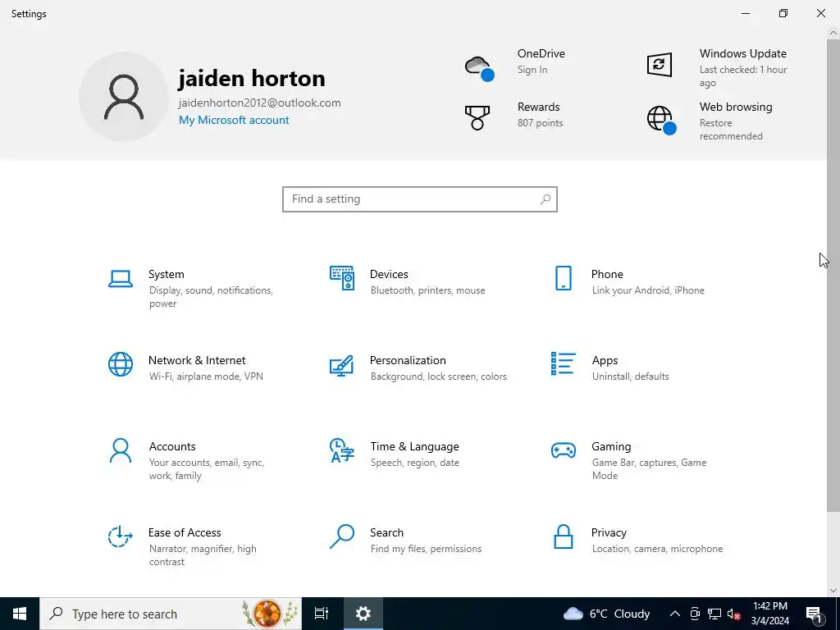
Task: Open the System category title
Action: [x=166, y=274]
